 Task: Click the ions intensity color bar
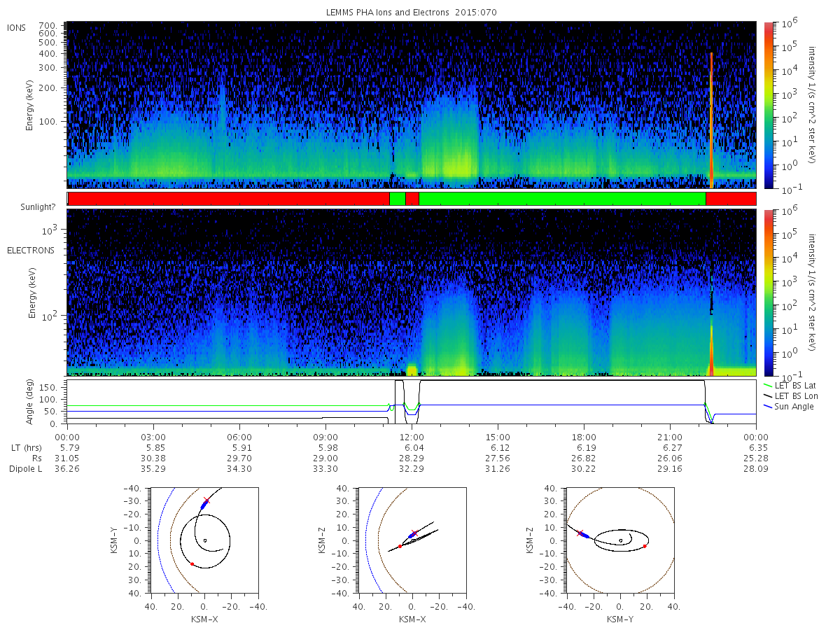click(x=768, y=105)
